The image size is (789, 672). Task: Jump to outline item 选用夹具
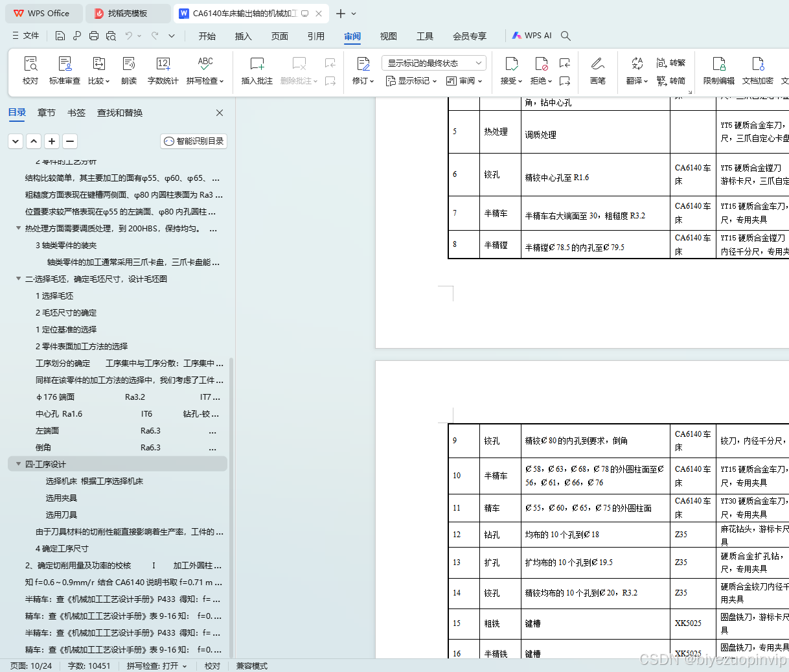(x=62, y=498)
